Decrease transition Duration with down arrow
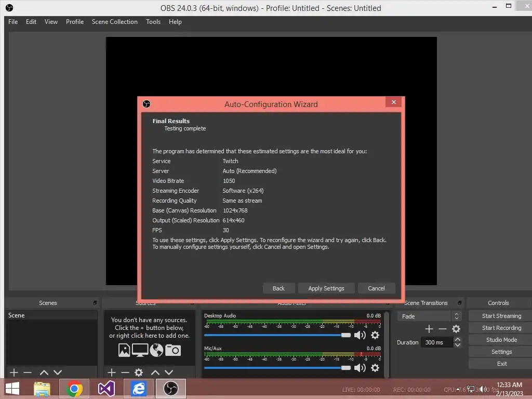Image resolution: width=532 pixels, height=399 pixels. coord(457,345)
